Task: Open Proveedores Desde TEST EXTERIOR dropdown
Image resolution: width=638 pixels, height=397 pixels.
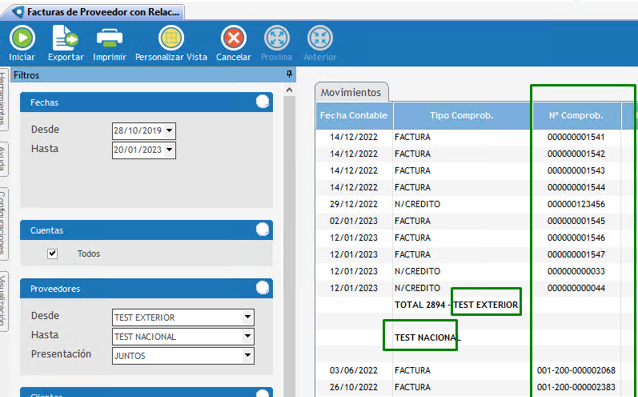Action: click(x=247, y=317)
